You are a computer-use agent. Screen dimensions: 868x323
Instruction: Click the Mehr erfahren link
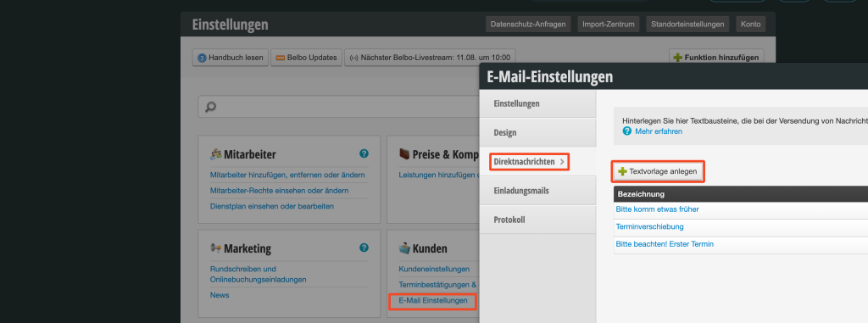(658, 131)
